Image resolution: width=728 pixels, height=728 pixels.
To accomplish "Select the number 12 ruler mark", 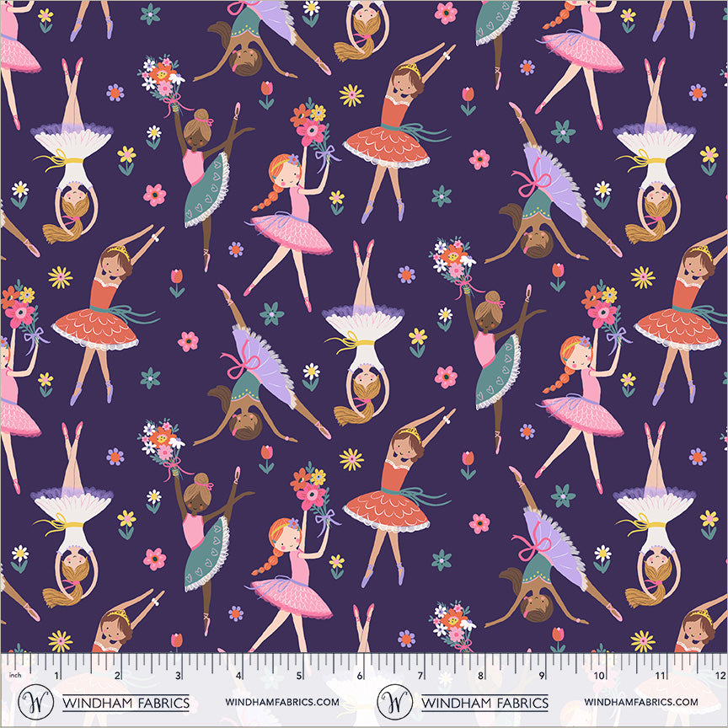I will coord(719,677).
